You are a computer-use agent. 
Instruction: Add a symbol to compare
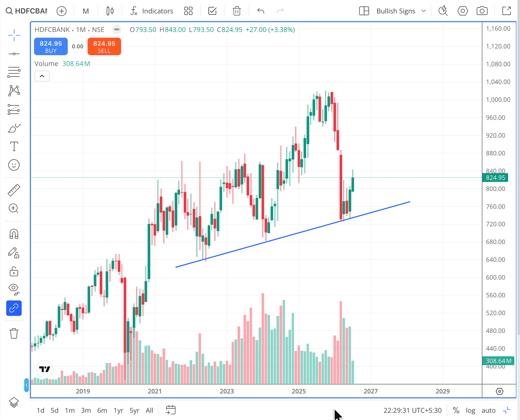[x=61, y=11]
